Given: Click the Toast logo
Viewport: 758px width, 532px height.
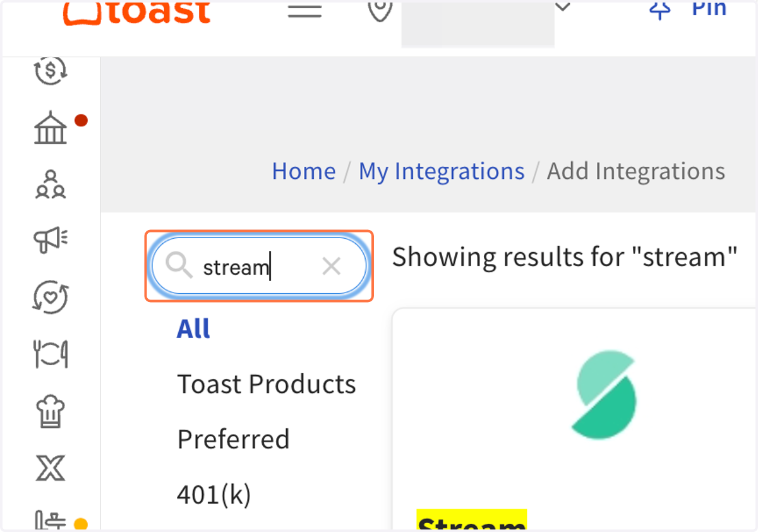Looking at the screenshot, I should point(137,12).
